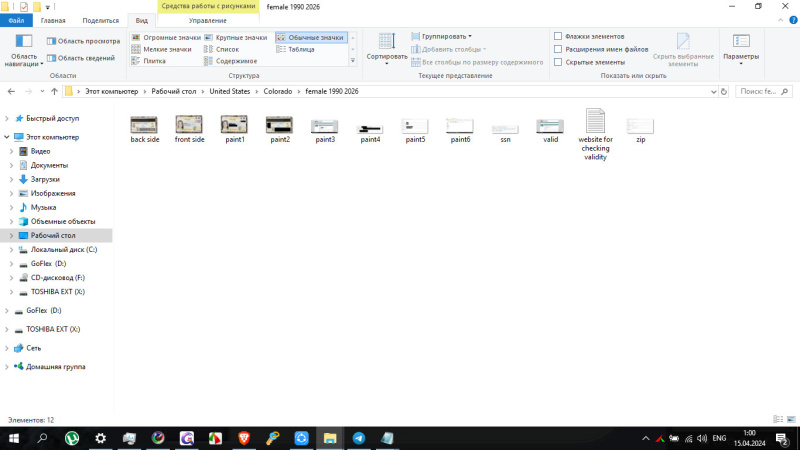This screenshot has width=800, height=450.
Task: Open Telegram from the taskbar
Action: pos(358,438)
